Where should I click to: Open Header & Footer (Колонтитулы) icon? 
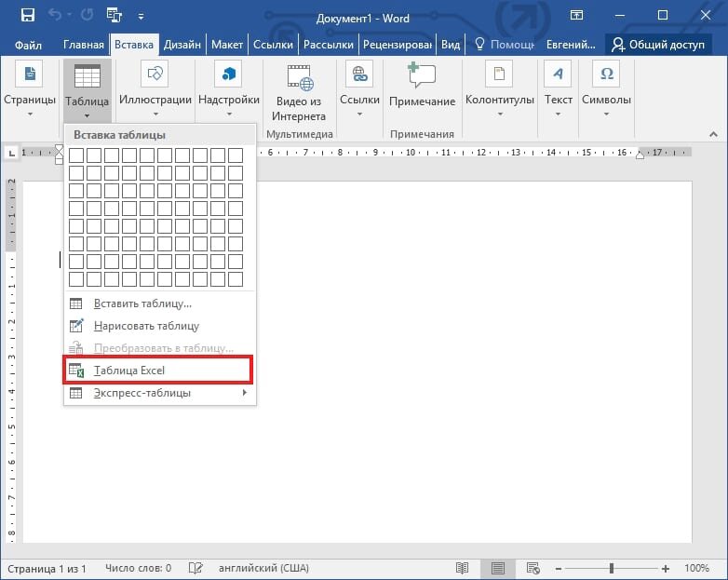click(499, 74)
